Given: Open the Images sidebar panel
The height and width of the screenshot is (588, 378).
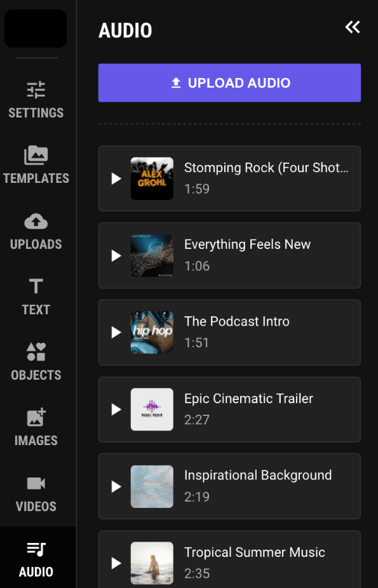Looking at the screenshot, I should [x=36, y=427].
